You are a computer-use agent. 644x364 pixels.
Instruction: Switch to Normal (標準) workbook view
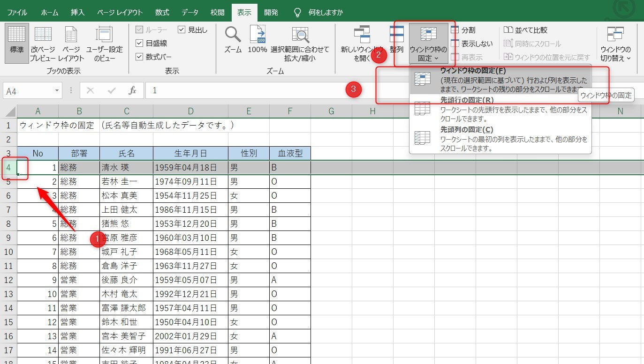[17, 43]
